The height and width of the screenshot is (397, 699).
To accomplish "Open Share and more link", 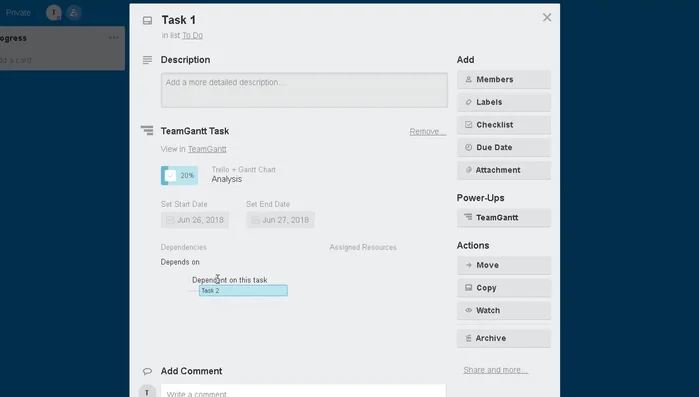I will point(495,370).
